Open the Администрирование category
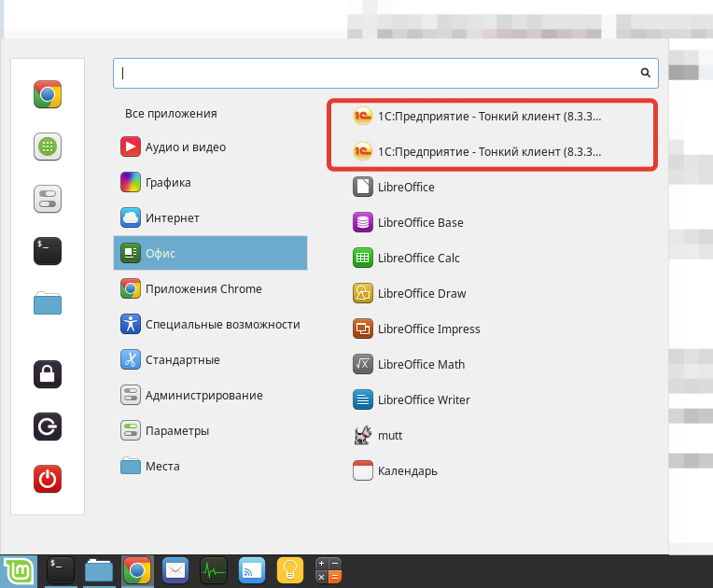 (210, 395)
